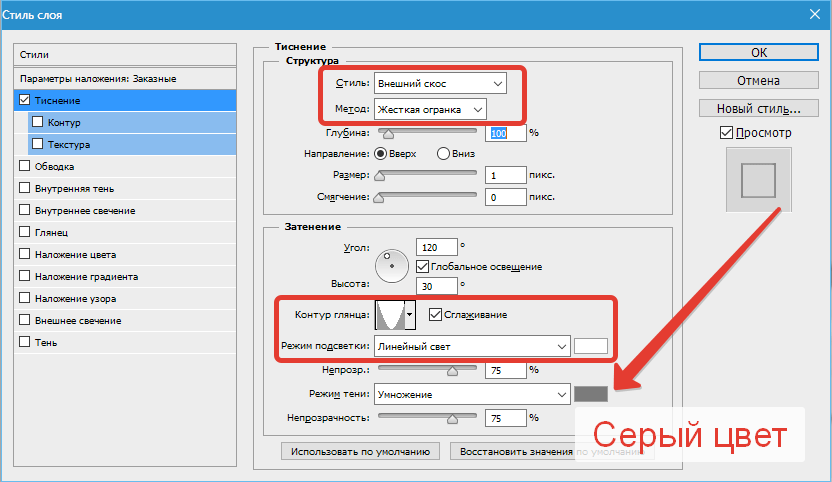Toggle the Сглаживание checkbox

tap(435, 315)
